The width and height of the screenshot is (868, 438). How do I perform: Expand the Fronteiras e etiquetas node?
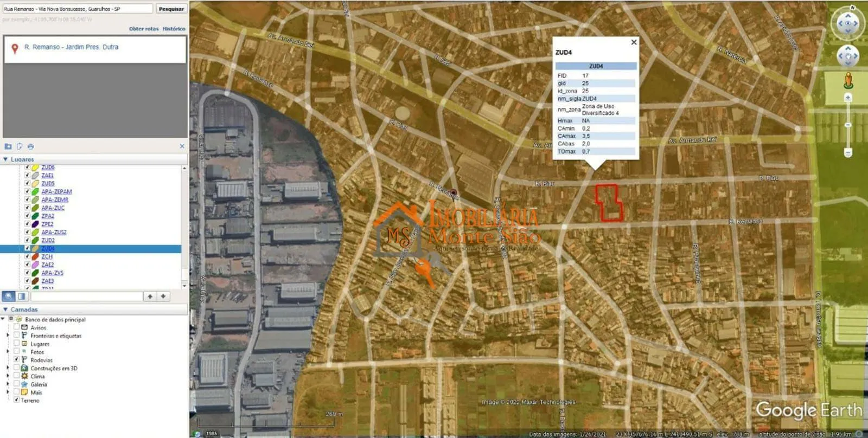[x=8, y=336]
